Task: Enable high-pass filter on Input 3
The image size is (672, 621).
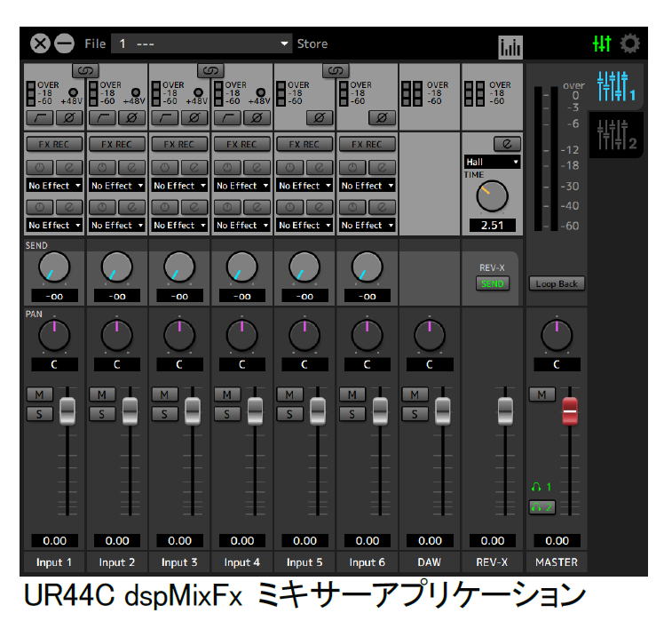Action: [165, 117]
